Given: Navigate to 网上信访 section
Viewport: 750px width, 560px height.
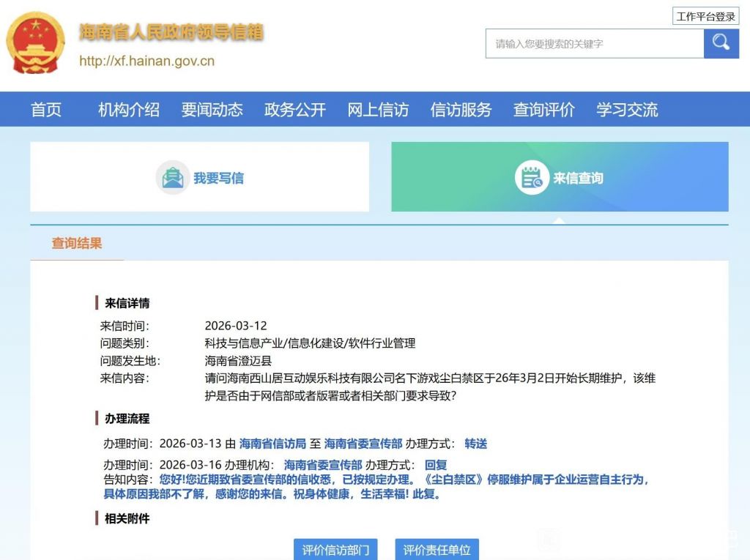Looking at the screenshot, I should pos(378,110).
